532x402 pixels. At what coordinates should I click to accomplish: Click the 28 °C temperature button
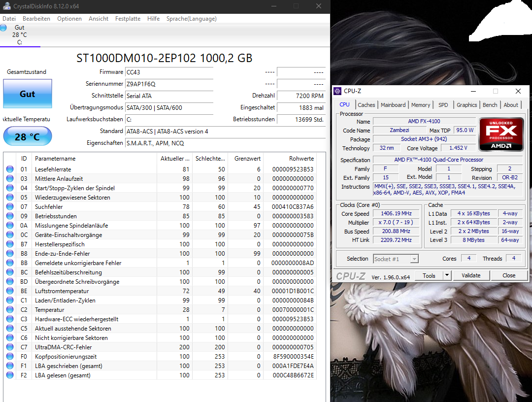(x=28, y=136)
